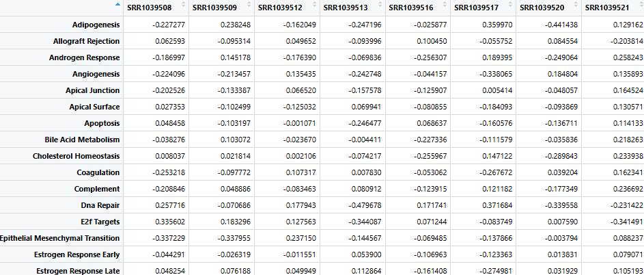Click Bile Acid Metabolism value -0.227336
The width and height of the screenshot is (644, 275).
430,140
